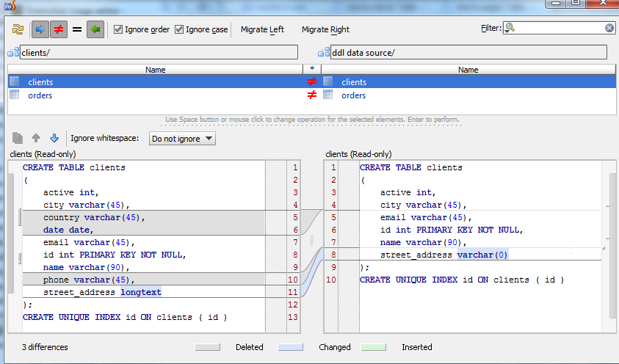Screen dimensions: 619x364
Task: Click the table icon of right orders row
Action: click(x=327, y=95)
